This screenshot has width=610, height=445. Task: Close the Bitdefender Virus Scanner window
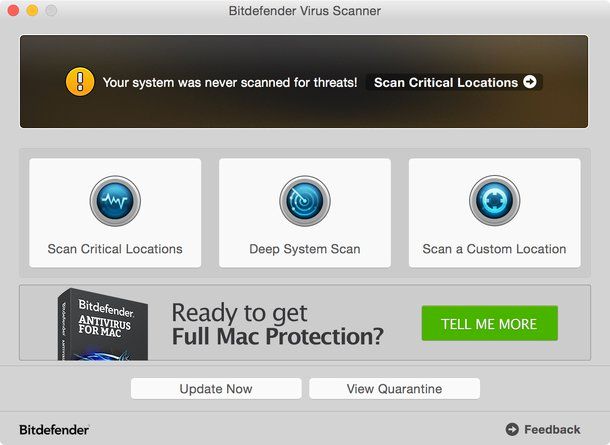coord(13,11)
